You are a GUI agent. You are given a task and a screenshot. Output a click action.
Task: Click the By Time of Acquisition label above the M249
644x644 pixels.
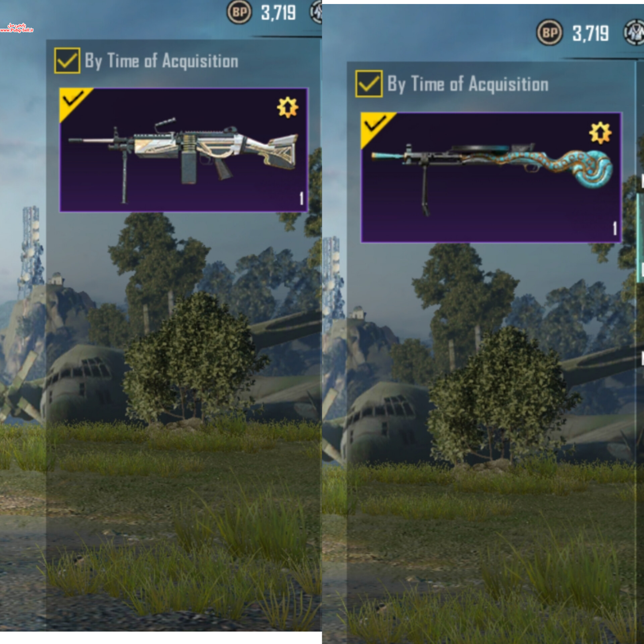click(162, 61)
